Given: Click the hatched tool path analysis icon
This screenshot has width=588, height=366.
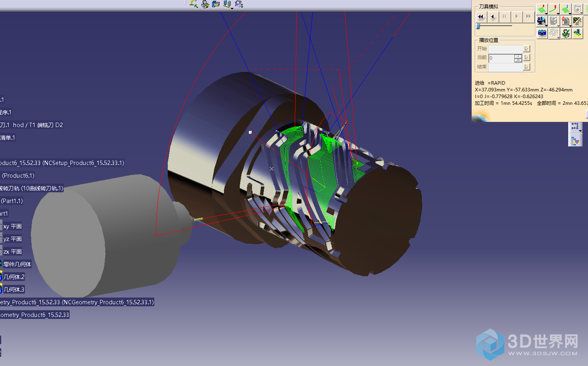Looking at the screenshot, I should [578, 21].
